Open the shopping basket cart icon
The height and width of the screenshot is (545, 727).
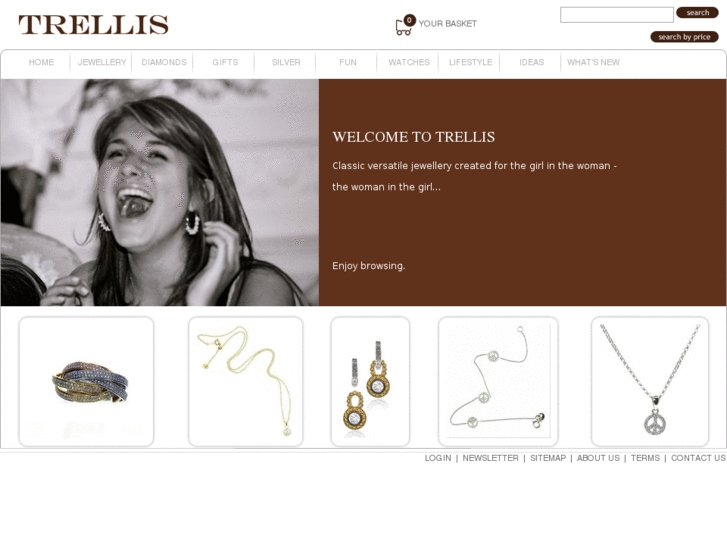404,26
